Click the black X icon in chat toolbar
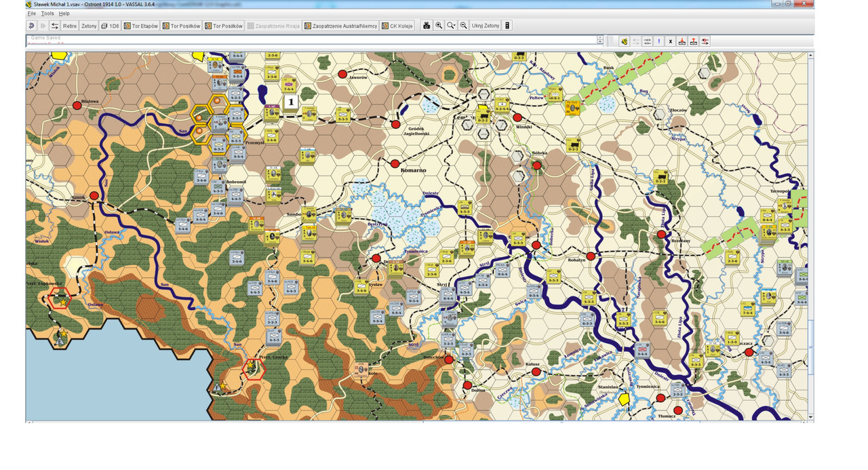Image resolution: width=868 pixels, height=470 pixels. pyautogui.click(x=671, y=41)
